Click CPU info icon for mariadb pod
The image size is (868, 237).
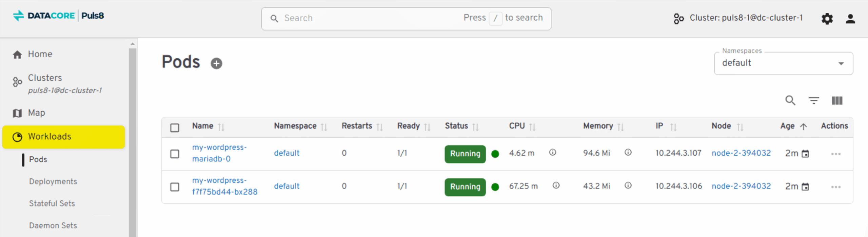coord(552,153)
